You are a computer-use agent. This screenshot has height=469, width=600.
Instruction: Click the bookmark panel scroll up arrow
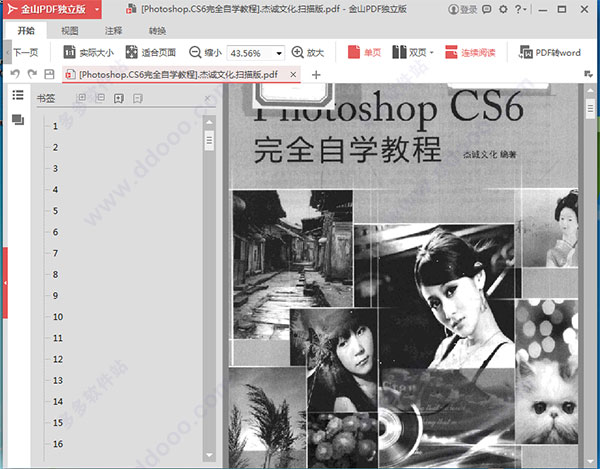209,122
